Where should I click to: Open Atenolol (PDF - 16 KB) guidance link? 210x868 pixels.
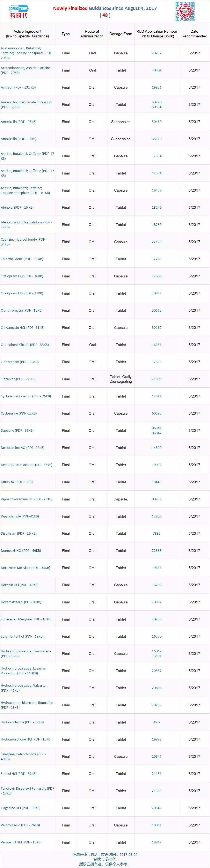point(17,208)
